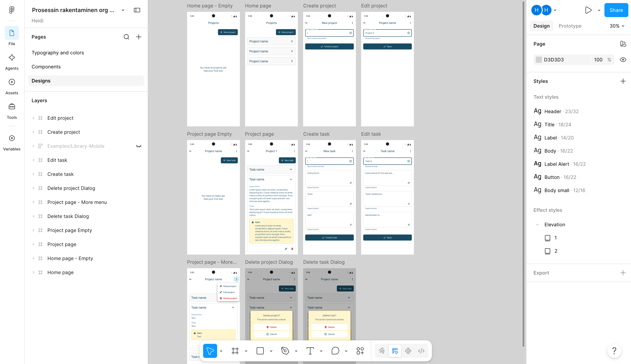Image resolution: width=631 pixels, height=364 pixels.
Task: Select the Create task frame on canvas
Action: [329, 197]
